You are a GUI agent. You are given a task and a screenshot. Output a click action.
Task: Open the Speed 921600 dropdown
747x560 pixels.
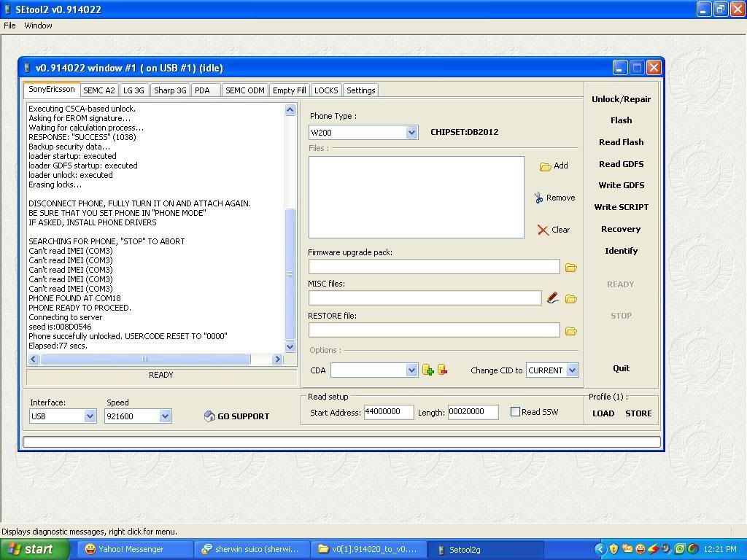[x=165, y=416]
